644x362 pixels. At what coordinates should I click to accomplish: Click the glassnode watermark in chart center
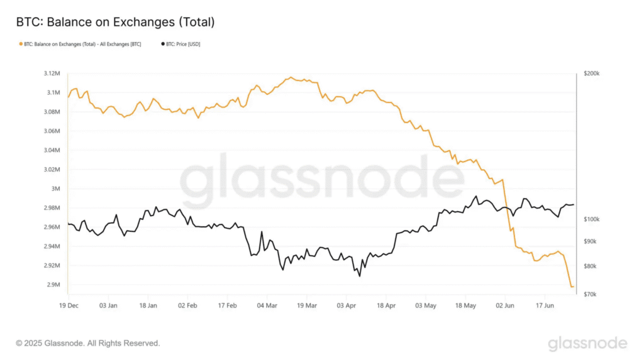point(322,179)
